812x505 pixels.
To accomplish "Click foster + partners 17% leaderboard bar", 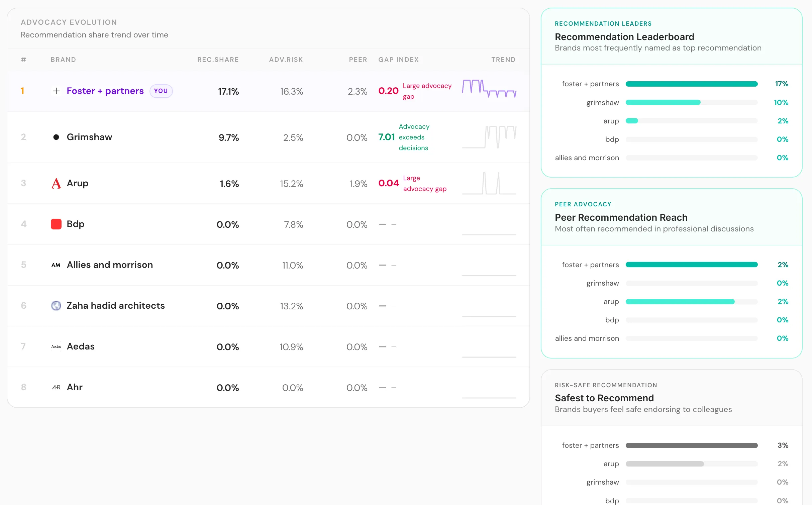I will coord(692,84).
